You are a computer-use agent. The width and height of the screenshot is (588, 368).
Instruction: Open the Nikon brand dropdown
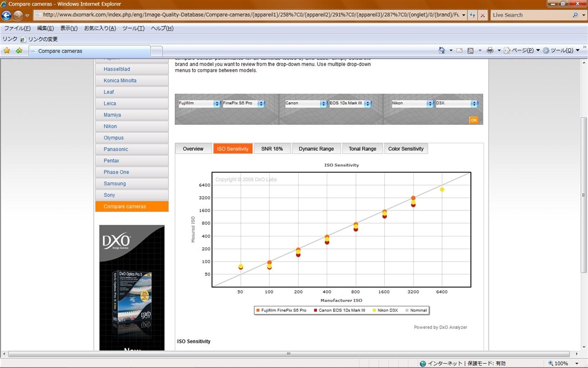click(x=412, y=103)
